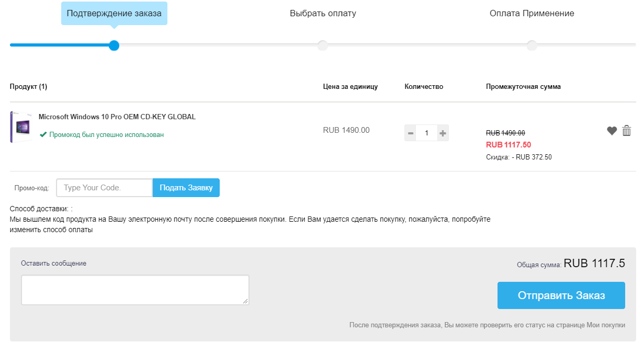Delete item using the trash icon
This screenshot has height=343, width=644.
pos(627,131)
